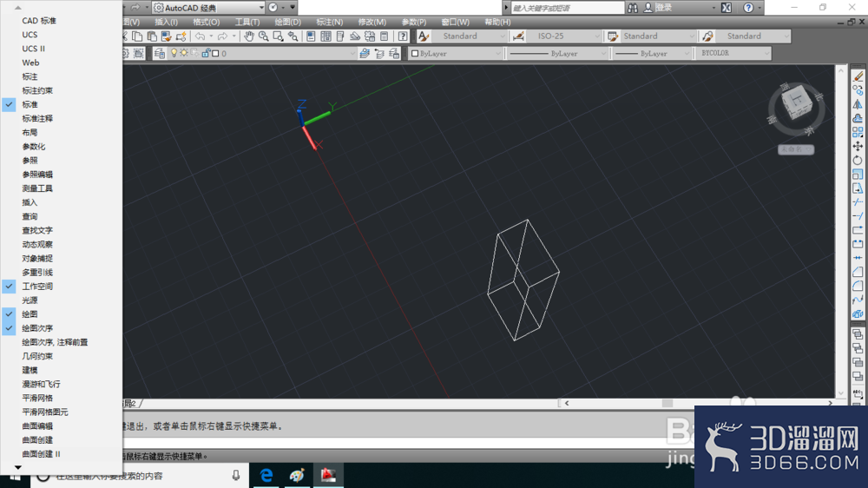This screenshot has height=488, width=868.
Task: Select the Move tool in the right toolbar
Action: coord(858,146)
